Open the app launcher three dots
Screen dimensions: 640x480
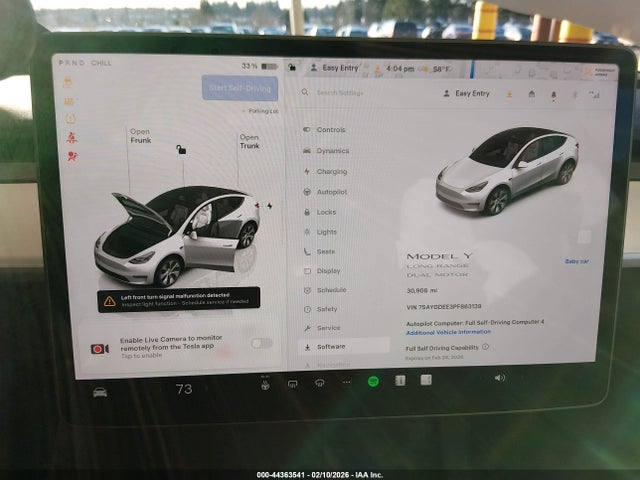pyautogui.click(x=347, y=382)
